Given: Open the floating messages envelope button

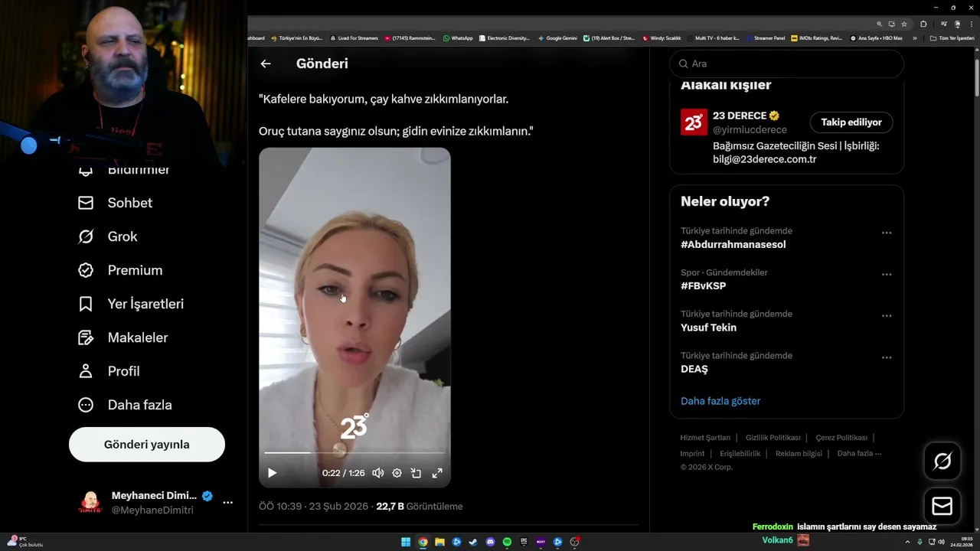Looking at the screenshot, I should click(942, 507).
